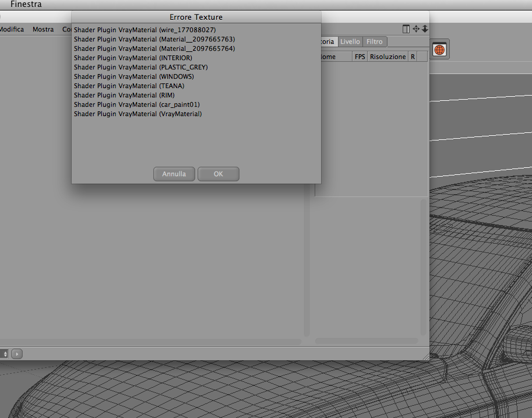Viewport: 532px width, 418px height.
Task: Select the PLASTIC_GREY VrayMaterial entry
Action: click(x=141, y=67)
